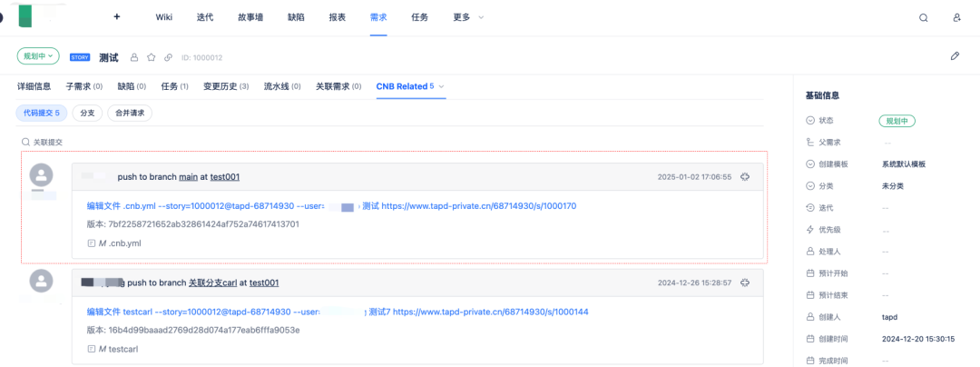Switch to the 详细信息 tab
The width and height of the screenshot is (980, 367).
[34, 86]
